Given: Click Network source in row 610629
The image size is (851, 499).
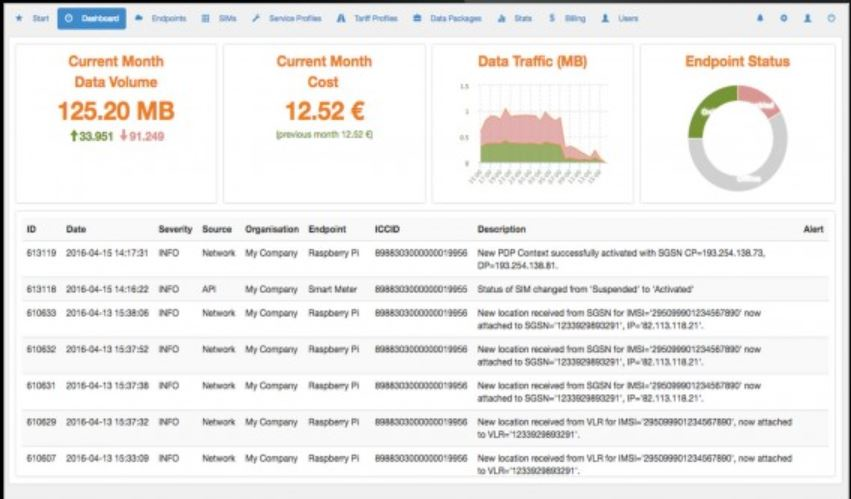Looking at the screenshot, I should point(219,422).
